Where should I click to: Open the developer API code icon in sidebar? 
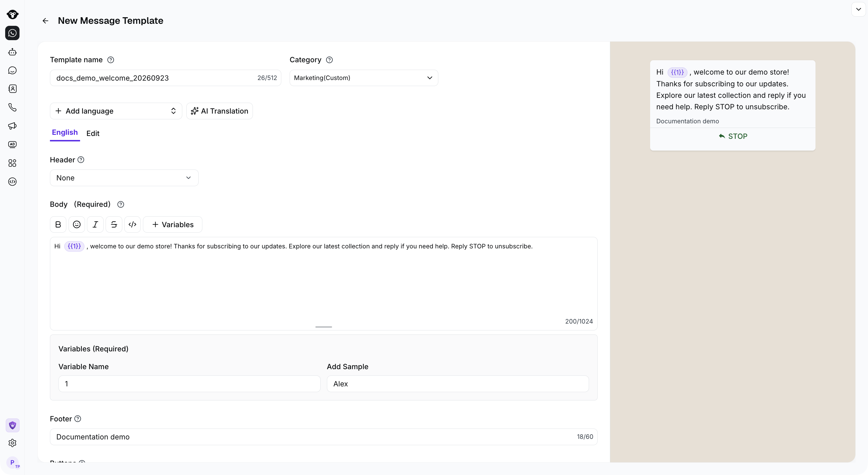coord(12,182)
